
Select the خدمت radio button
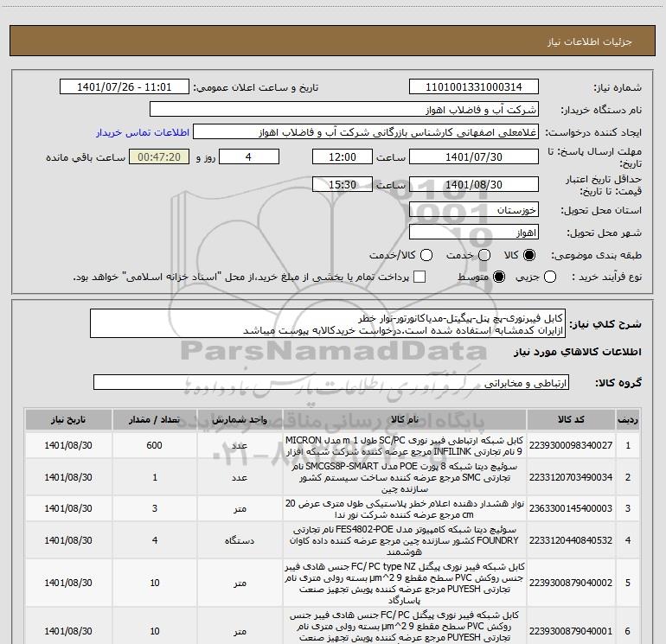[x=484, y=255]
